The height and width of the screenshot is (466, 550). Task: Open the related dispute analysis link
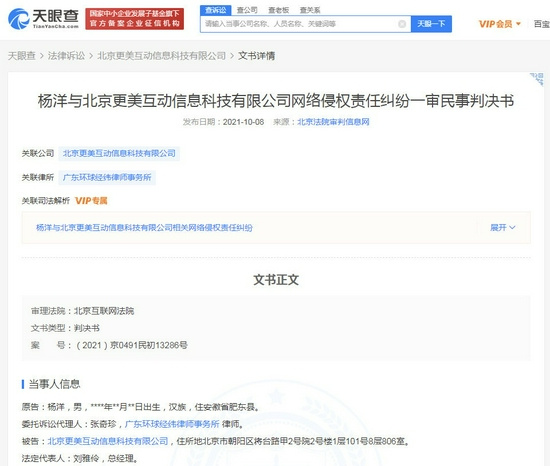click(144, 228)
